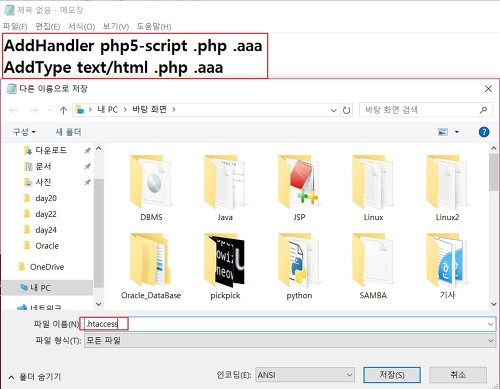Open the 파일(F) menu in Notepad
500x389 pixels.
pos(15,26)
